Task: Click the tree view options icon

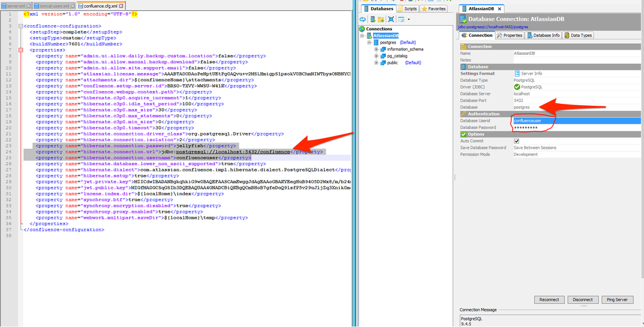Action: point(401,19)
